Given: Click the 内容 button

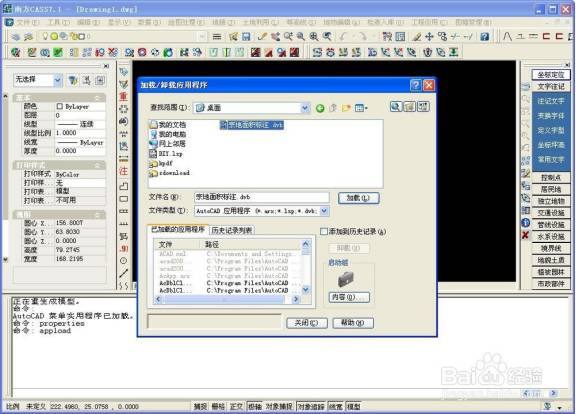Looking at the screenshot, I should pos(349,297).
